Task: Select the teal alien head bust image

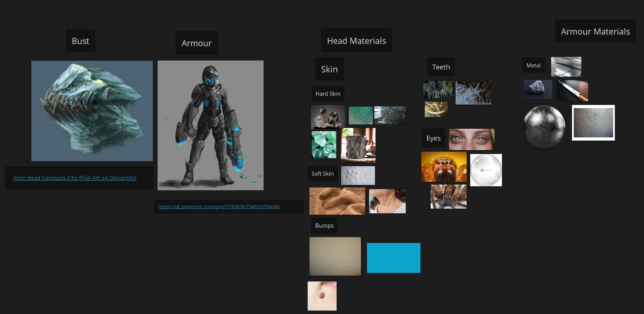Action: (92, 111)
